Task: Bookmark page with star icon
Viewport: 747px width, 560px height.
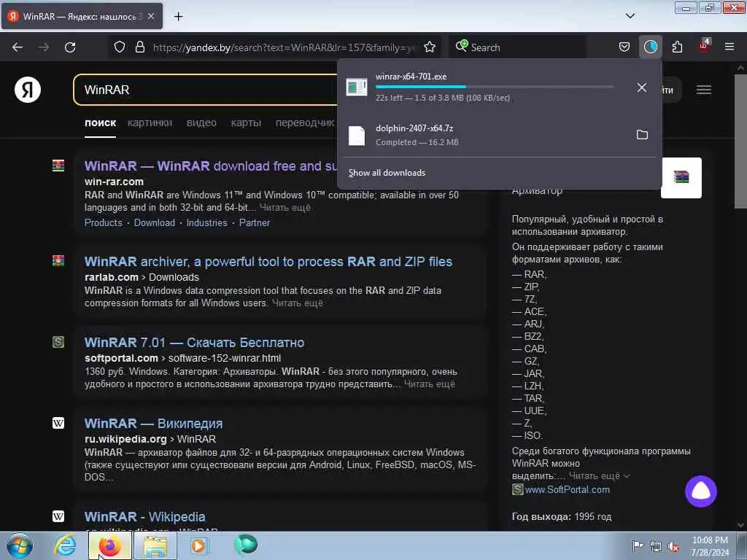Action: coord(430,47)
